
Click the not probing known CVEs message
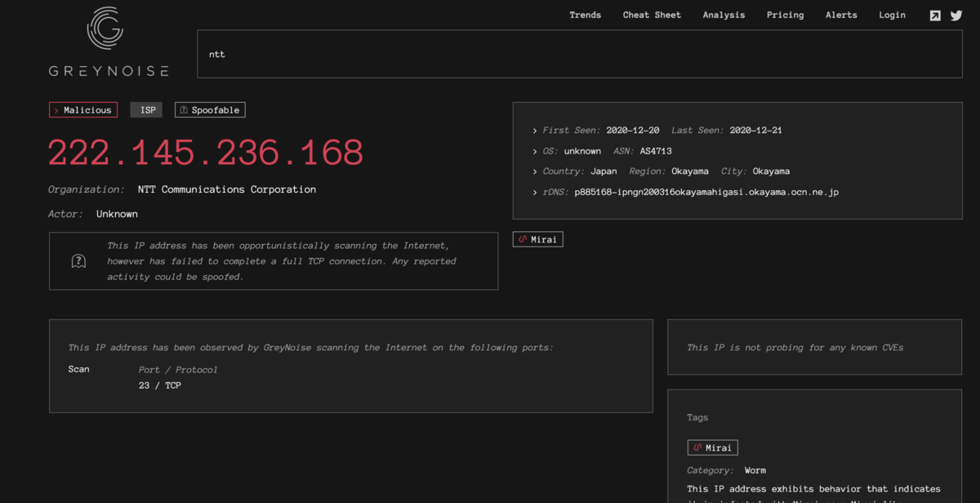[x=795, y=347]
